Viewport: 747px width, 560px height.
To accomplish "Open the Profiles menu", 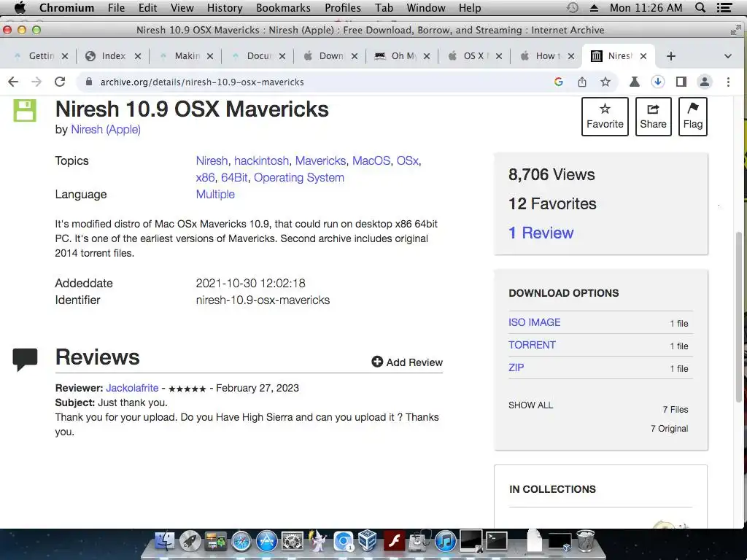I will 343,7.
